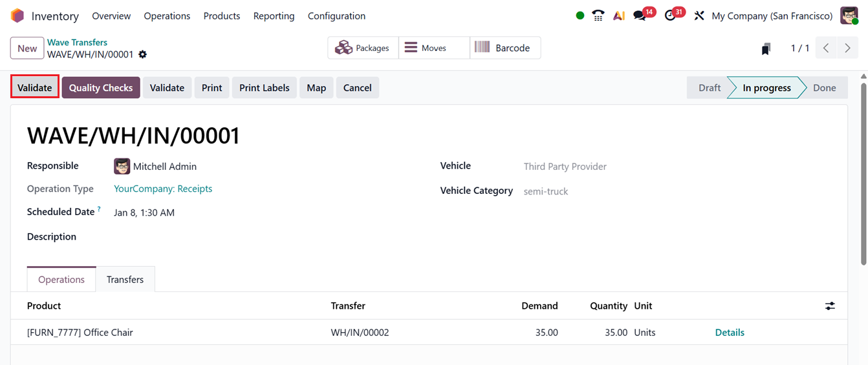Viewport: 868px width, 365px height.
Task: Open the VoIP phone dialer icon
Action: (598, 16)
